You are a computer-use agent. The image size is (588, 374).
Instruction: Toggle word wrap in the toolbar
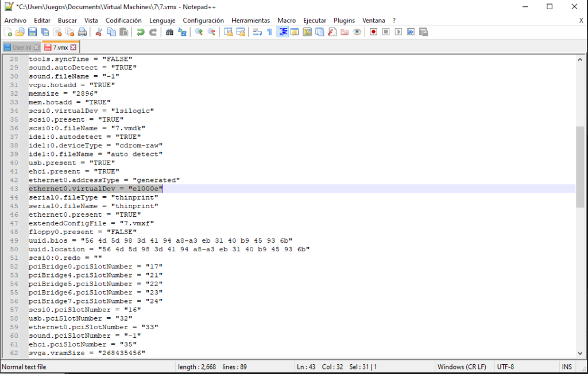(x=257, y=32)
